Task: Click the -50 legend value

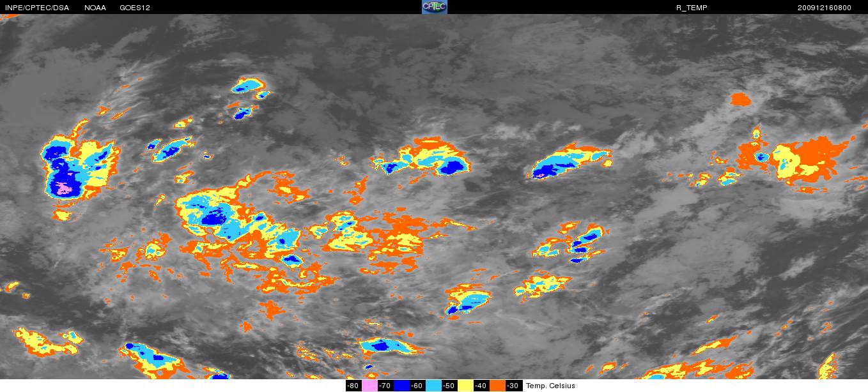Action: 449,386
